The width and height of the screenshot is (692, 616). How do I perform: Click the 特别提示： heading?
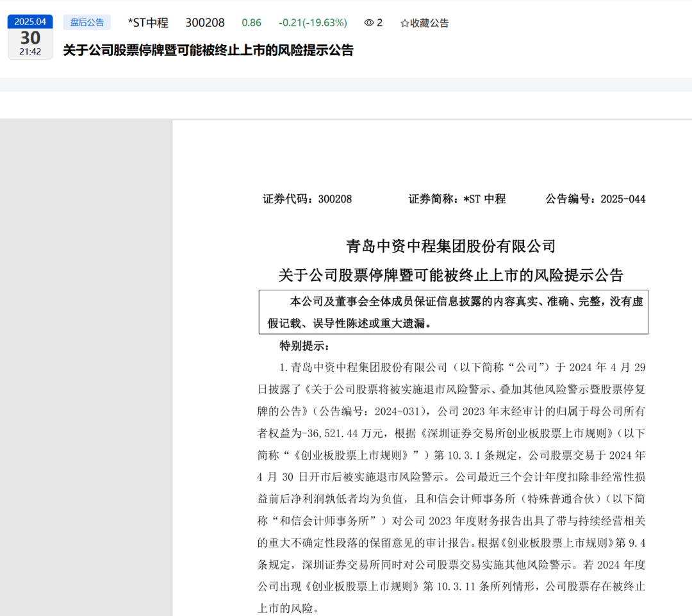pos(304,346)
